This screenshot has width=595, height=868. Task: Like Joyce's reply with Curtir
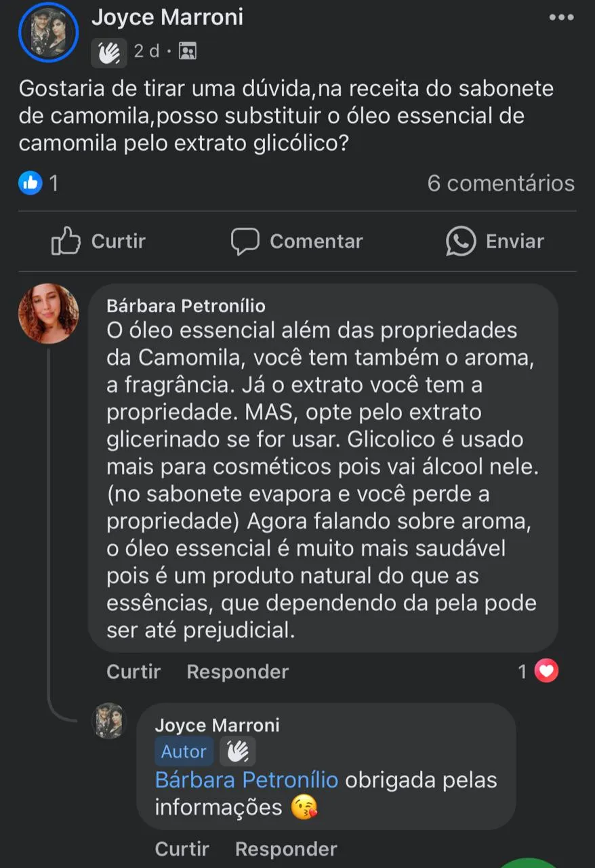pos(182,849)
